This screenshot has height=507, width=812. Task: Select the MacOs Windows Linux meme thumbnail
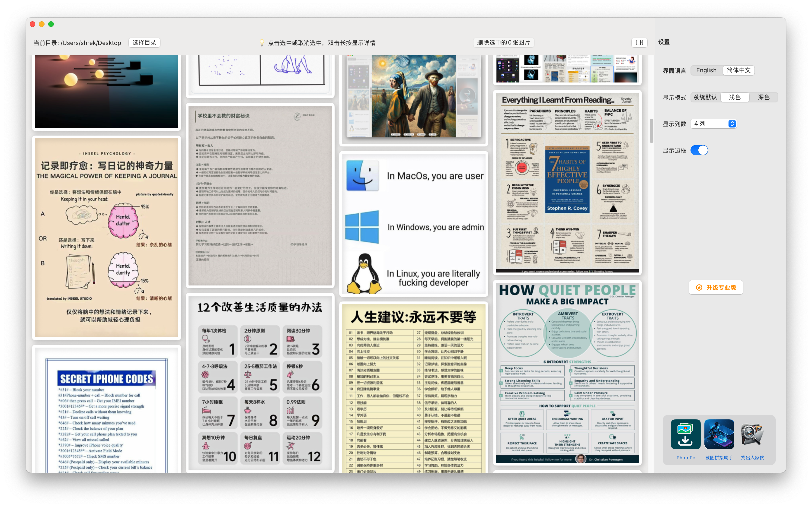(413, 224)
